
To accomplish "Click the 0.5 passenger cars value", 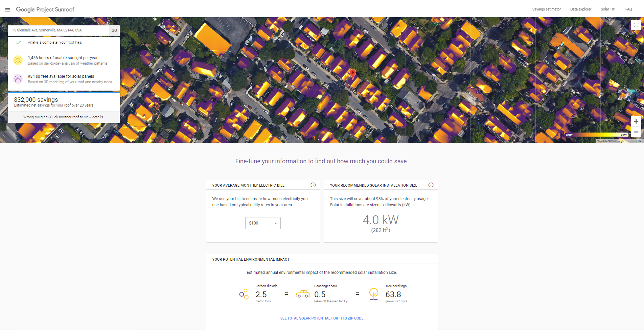I will pyautogui.click(x=320, y=294).
